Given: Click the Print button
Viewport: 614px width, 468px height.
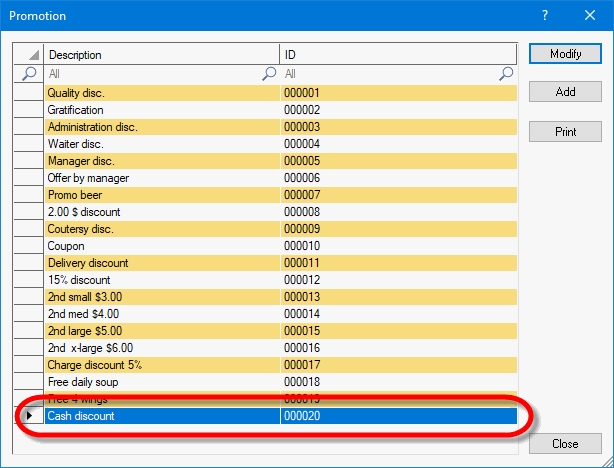Looking at the screenshot, I should pos(565,132).
